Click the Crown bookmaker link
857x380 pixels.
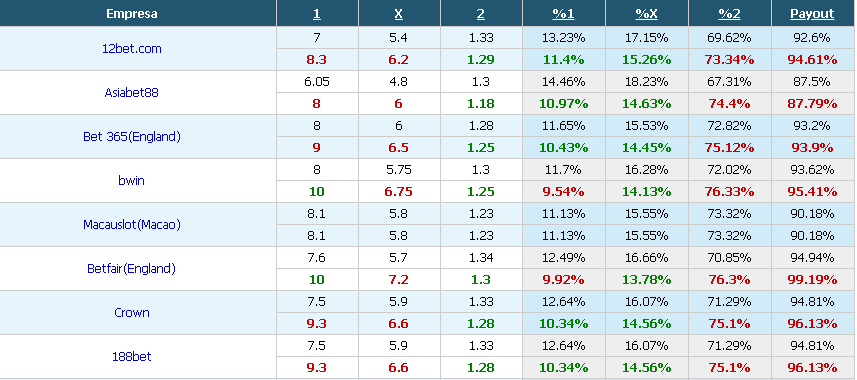pyautogui.click(x=132, y=313)
